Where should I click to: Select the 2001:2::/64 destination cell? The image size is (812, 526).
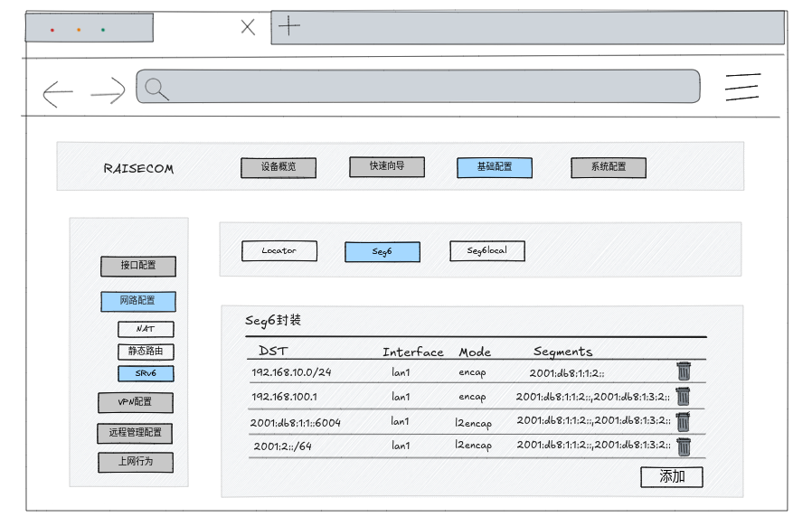pos(283,446)
